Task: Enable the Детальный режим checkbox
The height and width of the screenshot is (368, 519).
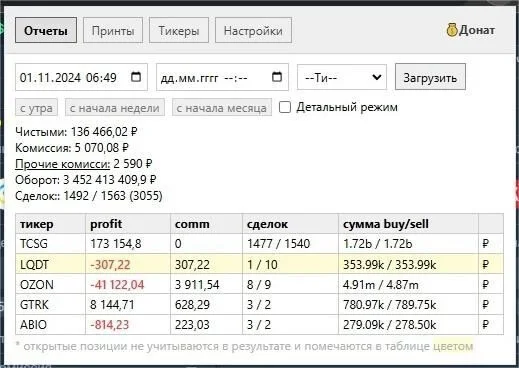Action: pos(285,107)
